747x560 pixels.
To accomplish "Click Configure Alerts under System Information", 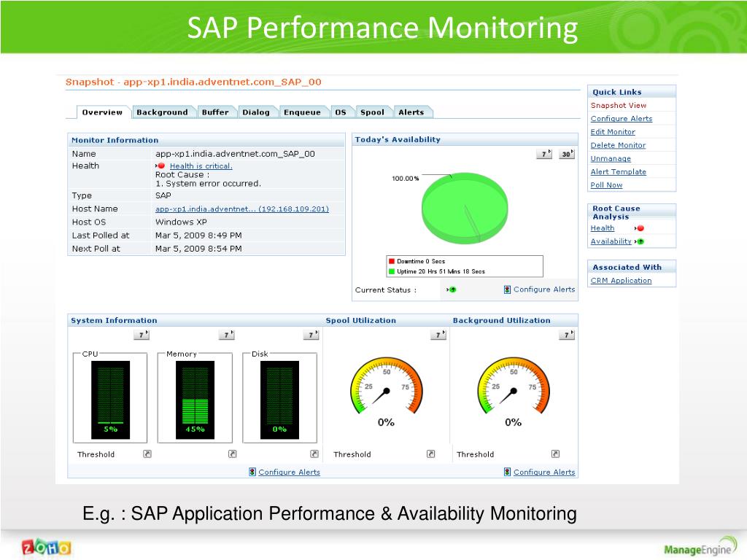I will tap(289, 472).
